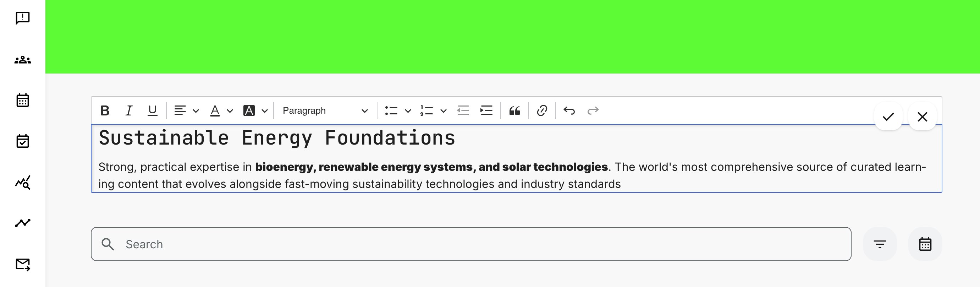The image size is (980, 287).
Task: Open the forward mail icon in sidebar
Action: (22, 264)
